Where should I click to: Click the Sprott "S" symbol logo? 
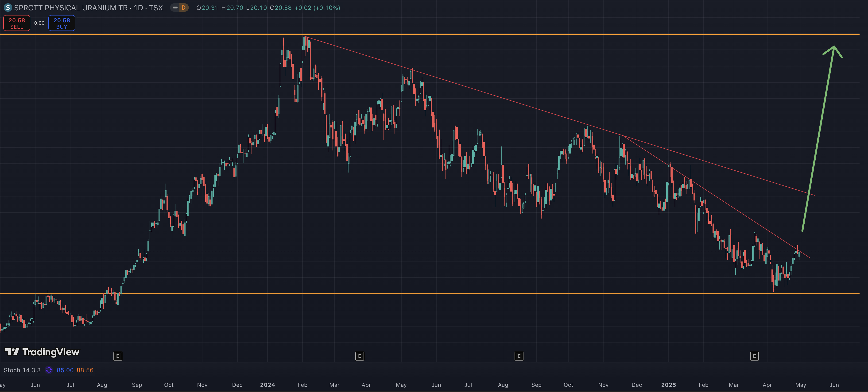(8, 8)
